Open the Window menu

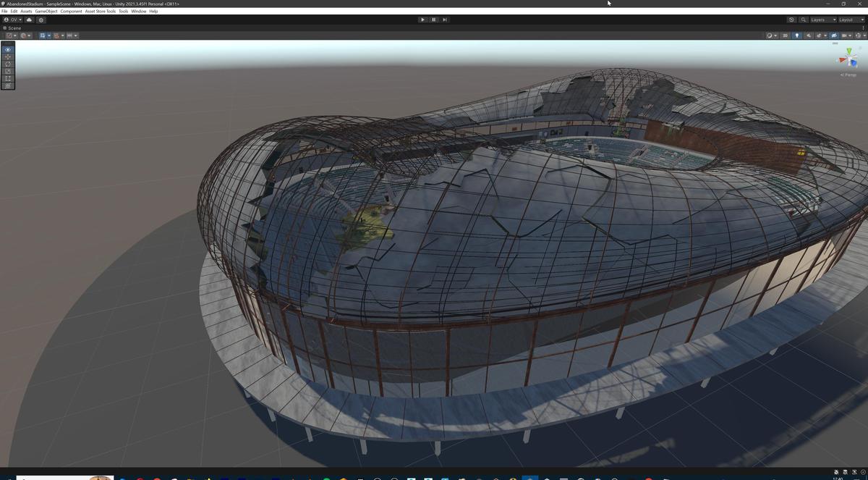137,11
